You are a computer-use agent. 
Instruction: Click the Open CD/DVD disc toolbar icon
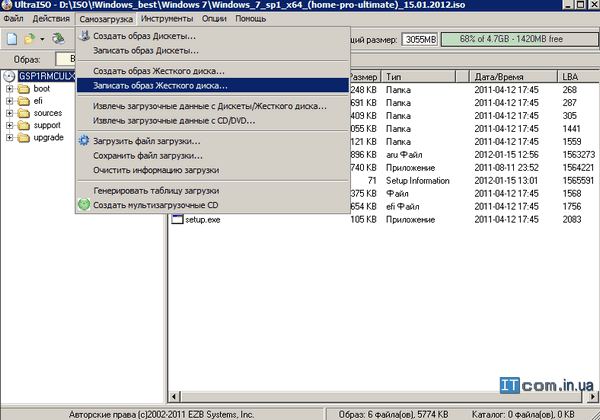pos(58,39)
